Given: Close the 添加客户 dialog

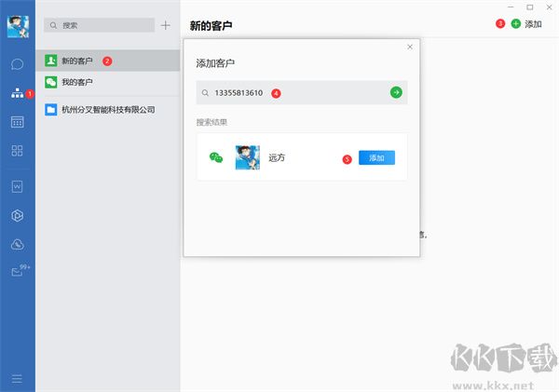Looking at the screenshot, I should coord(410,47).
